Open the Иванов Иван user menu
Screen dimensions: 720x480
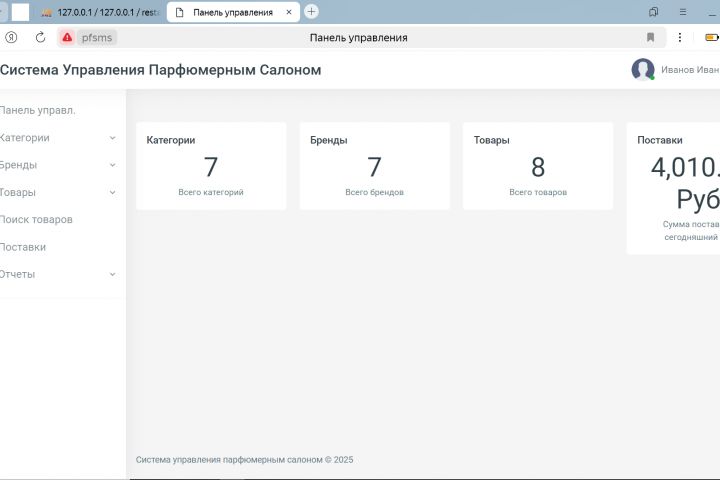(x=690, y=70)
